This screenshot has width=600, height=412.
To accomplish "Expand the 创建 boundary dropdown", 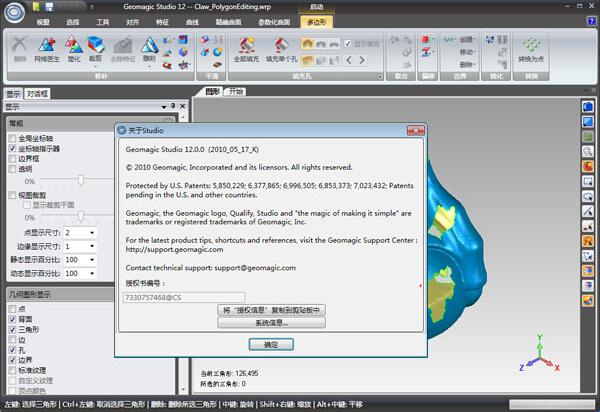I will (467, 39).
